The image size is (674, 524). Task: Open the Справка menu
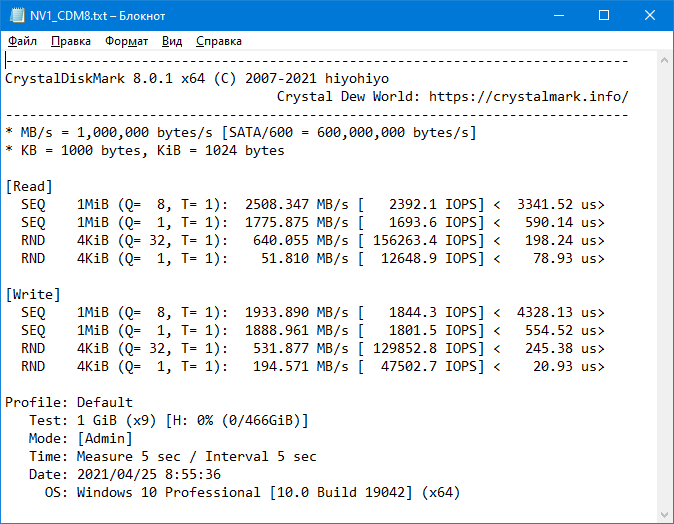click(x=219, y=41)
